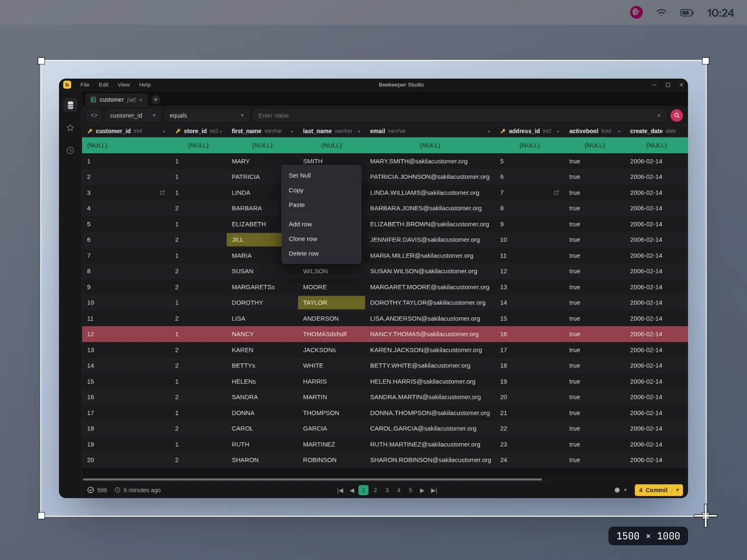Add a new tab with the plus icon
This screenshot has width=747, height=560.
click(x=156, y=100)
